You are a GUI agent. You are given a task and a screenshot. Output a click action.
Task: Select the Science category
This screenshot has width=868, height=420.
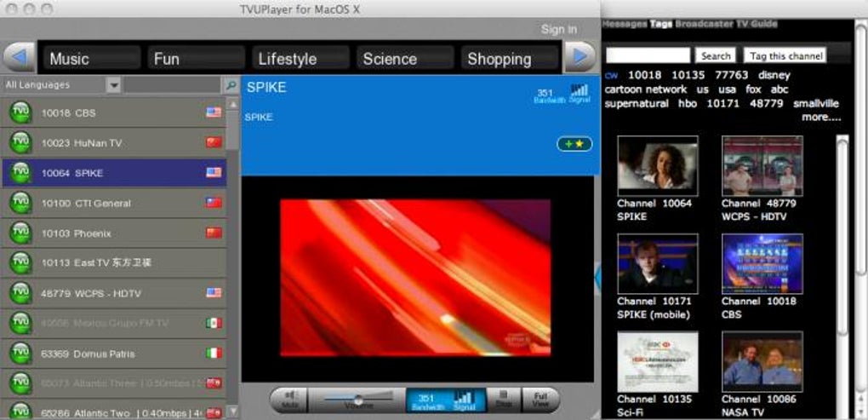(405, 58)
